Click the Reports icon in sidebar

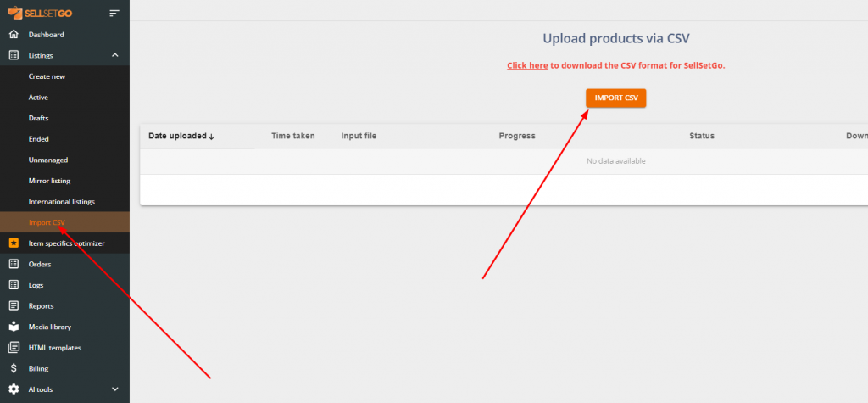(x=13, y=305)
